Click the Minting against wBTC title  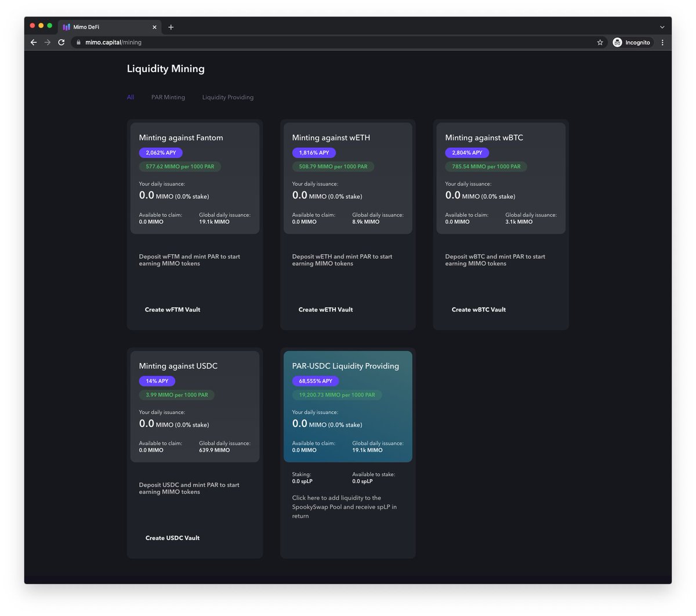click(484, 137)
